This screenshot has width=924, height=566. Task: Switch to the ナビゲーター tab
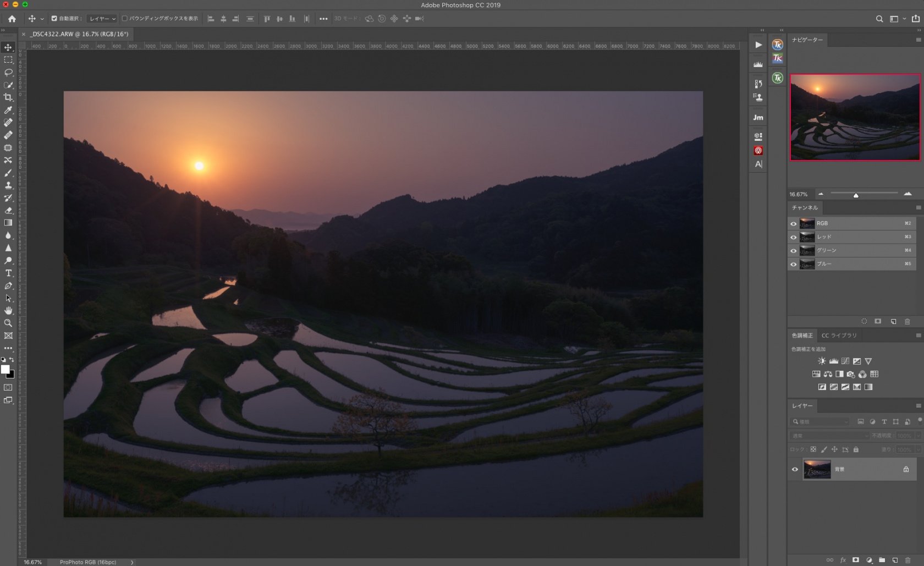tap(807, 40)
